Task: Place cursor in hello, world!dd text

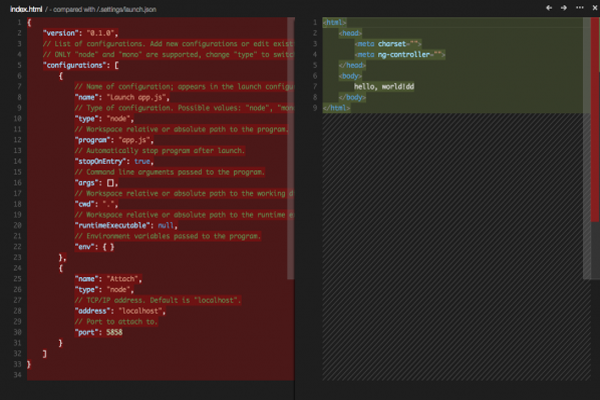Action: tap(400, 87)
